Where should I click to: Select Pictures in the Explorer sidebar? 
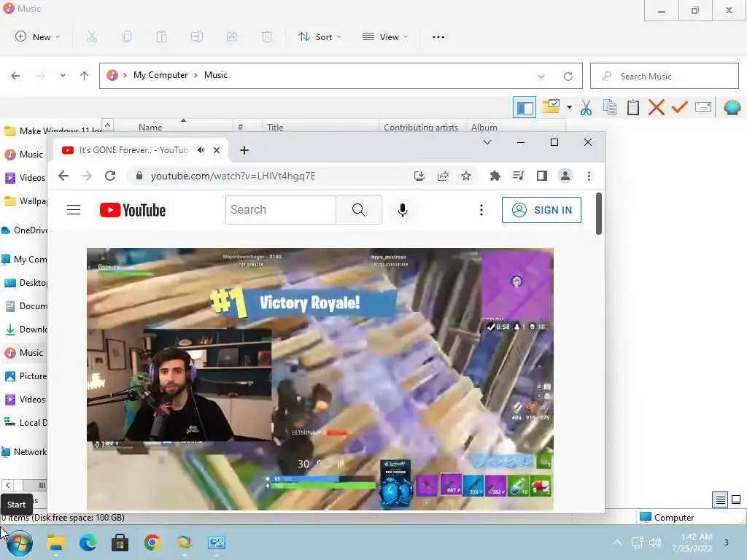[x=25, y=376]
